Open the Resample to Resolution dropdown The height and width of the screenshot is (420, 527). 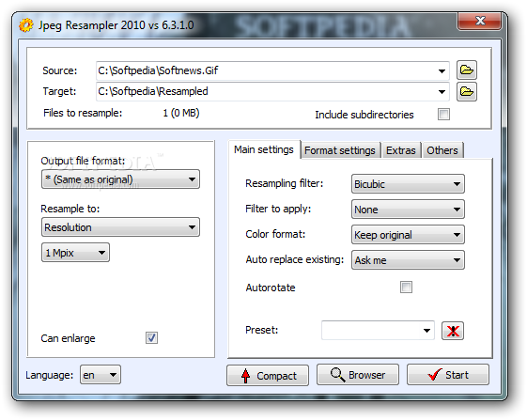(120, 227)
